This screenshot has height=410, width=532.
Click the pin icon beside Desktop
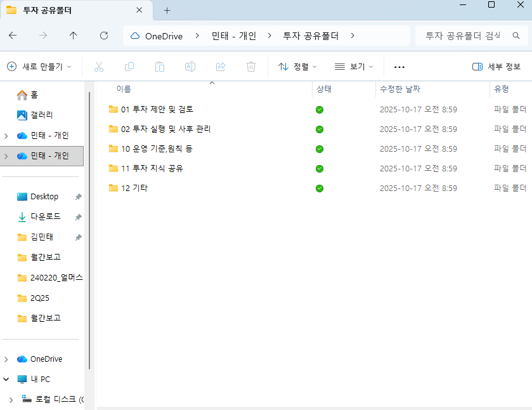point(79,197)
